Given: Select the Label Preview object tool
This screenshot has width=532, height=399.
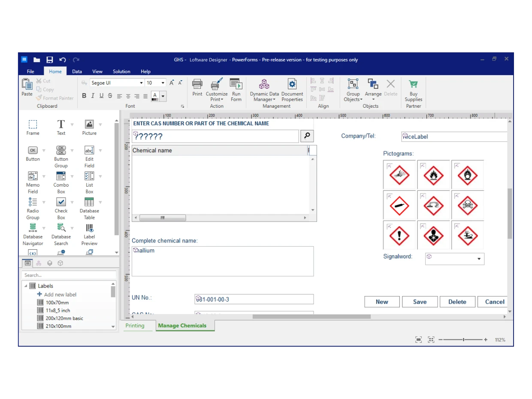Looking at the screenshot, I should [x=89, y=228].
